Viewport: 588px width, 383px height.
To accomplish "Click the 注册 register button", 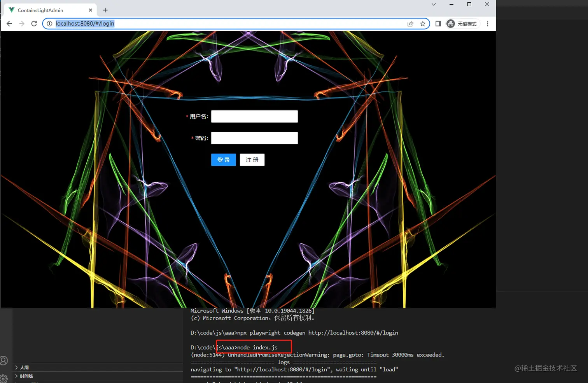I will (x=252, y=160).
